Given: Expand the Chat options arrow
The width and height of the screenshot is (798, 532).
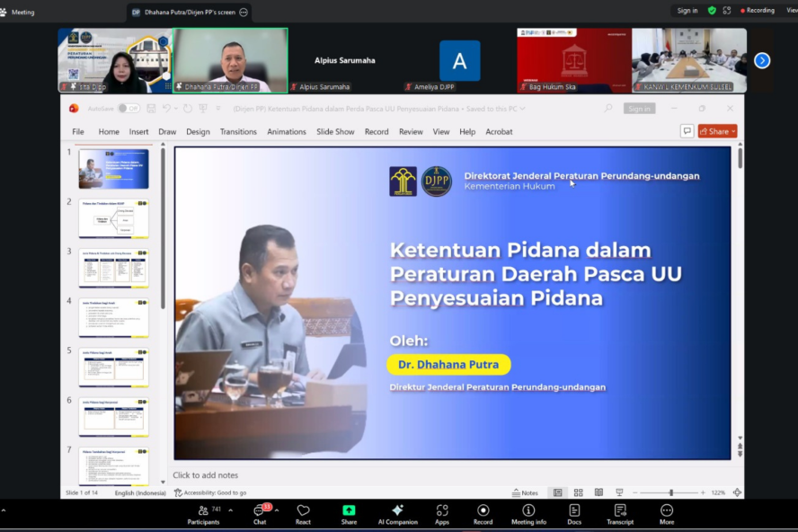Looking at the screenshot, I should 277,510.
